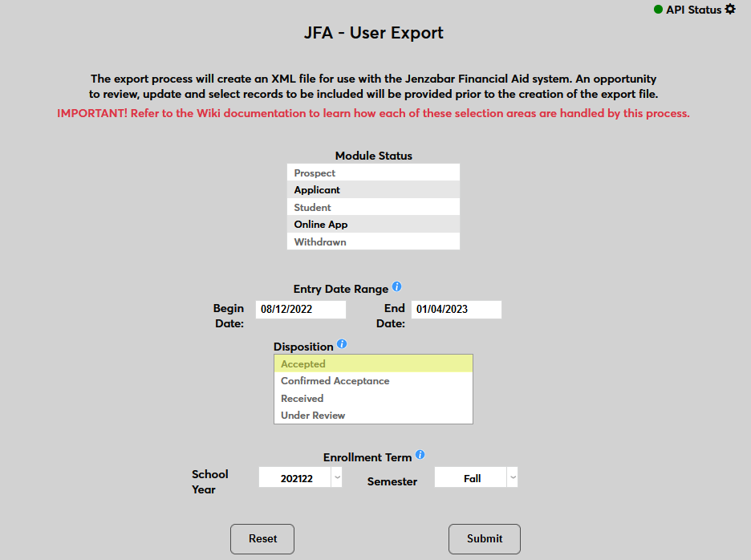Click the API Status label

[x=693, y=10]
